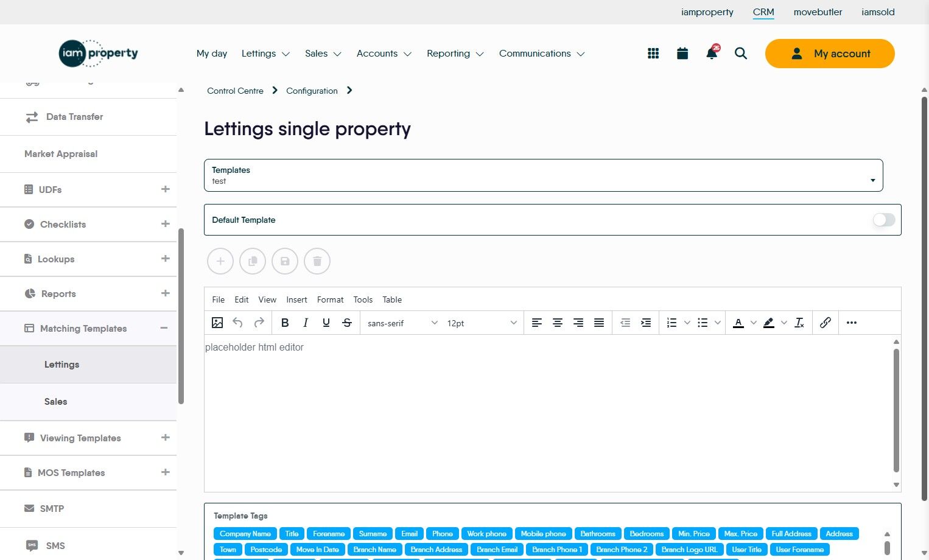The image size is (929, 560).
Task: Insert the Company Name template tag
Action: coord(245,534)
